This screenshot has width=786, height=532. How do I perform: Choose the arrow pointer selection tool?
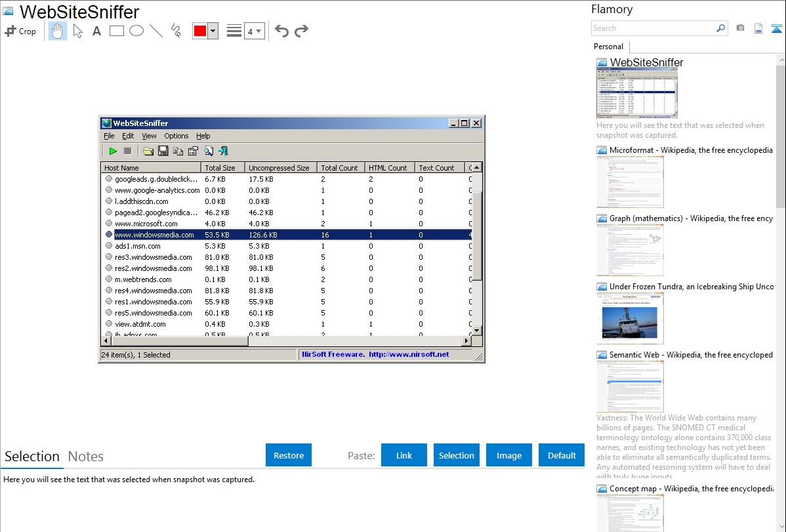[77, 31]
